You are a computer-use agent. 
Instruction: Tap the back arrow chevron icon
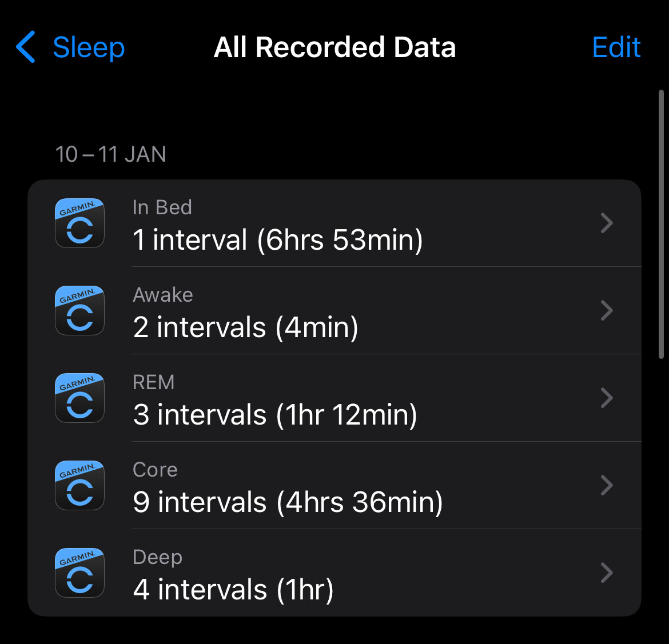pos(26,47)
